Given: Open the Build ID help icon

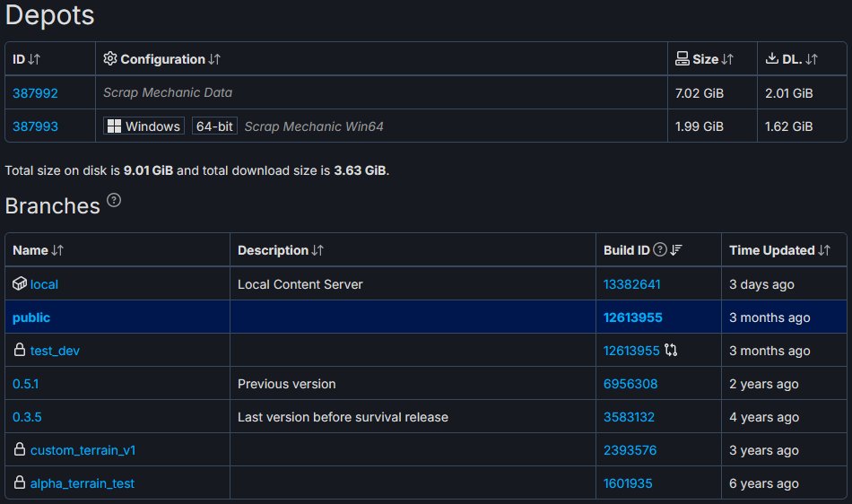Looking at the screenshot, I should pos(660,250).
